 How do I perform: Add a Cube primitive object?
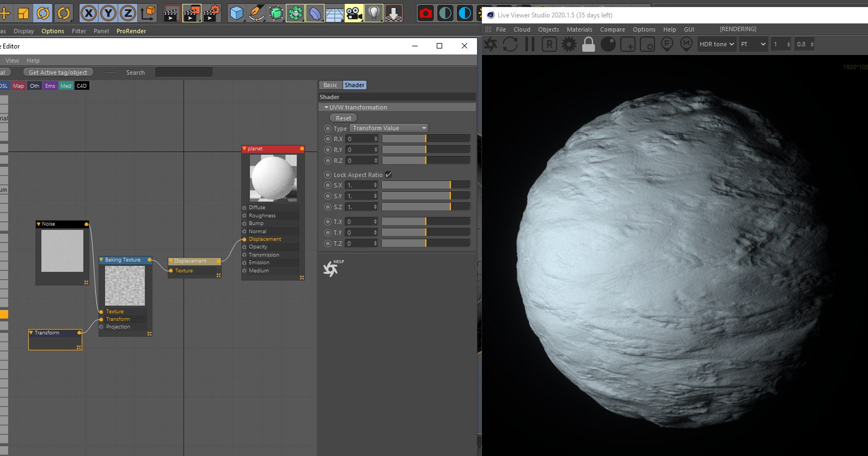236,13
